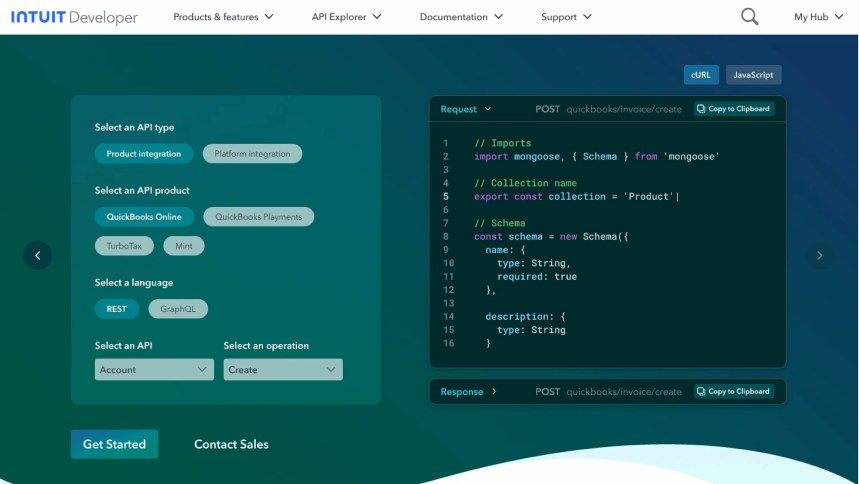Select Platform integration API type
Image resolution: width=859 pixels, height=484 pixels.
coord(252,154)
